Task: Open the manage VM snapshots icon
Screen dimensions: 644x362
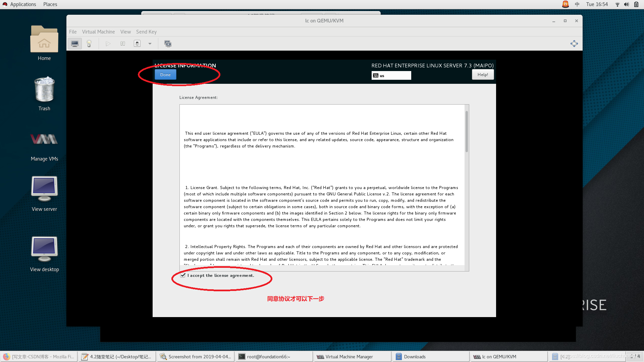Action: click(168, 44)
